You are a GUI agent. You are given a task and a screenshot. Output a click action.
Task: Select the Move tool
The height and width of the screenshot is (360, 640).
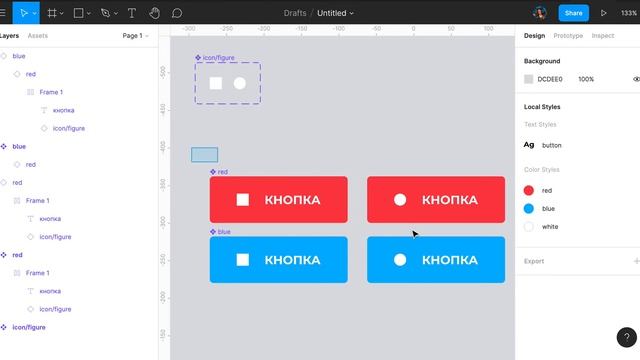point(23,13)
